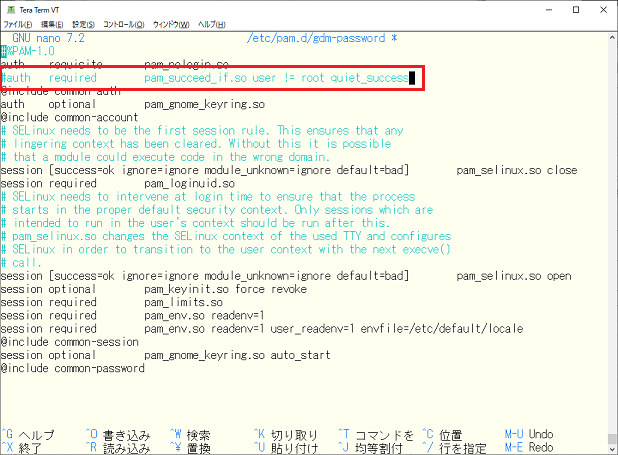Open the ウィンドウ(W) menu
618x455 pixels.
(x=173, y=24)
